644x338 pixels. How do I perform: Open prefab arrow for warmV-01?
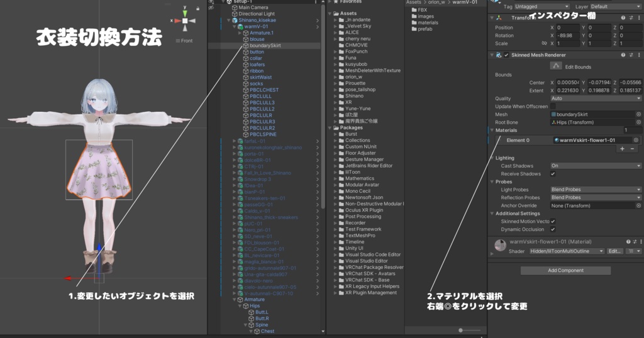click(318, 26)
